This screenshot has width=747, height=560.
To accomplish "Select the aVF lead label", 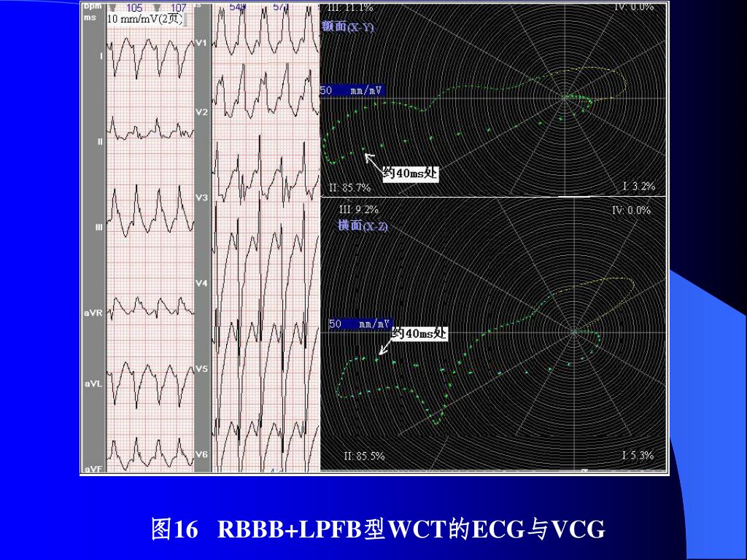I will (x=93, y=470).
